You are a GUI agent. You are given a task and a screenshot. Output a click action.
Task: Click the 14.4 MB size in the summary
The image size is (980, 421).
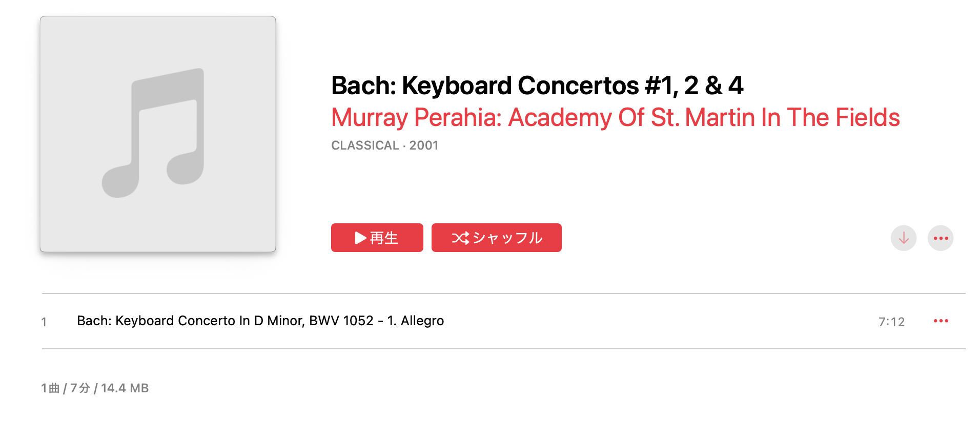125,388
